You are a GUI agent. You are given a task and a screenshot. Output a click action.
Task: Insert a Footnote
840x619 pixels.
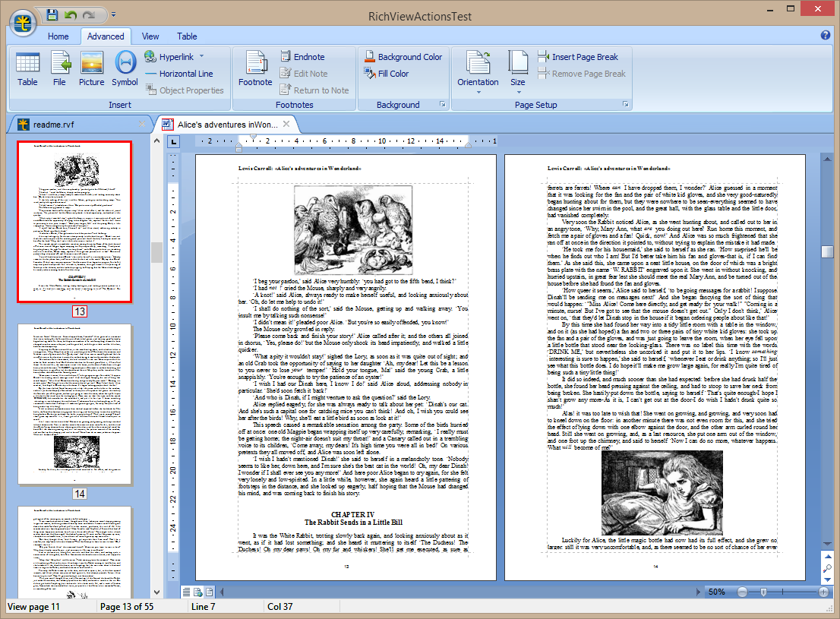[255, 70]
